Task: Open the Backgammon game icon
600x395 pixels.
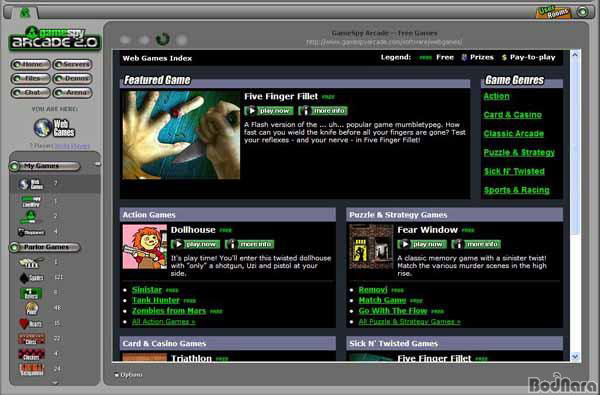Action: (x=31, y=369)
